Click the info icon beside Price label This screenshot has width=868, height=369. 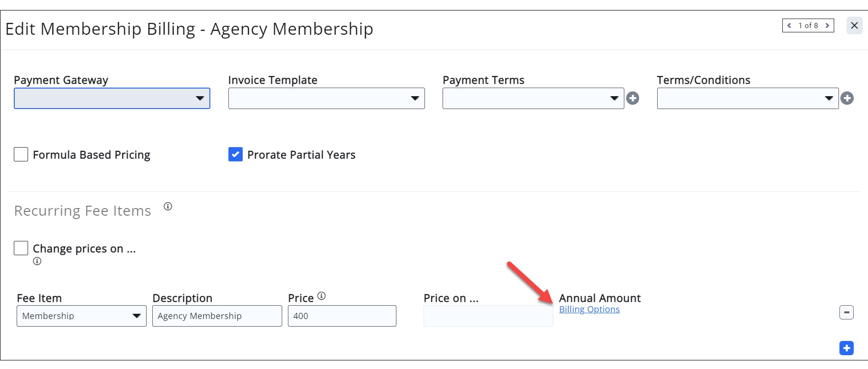click(322, 296)
